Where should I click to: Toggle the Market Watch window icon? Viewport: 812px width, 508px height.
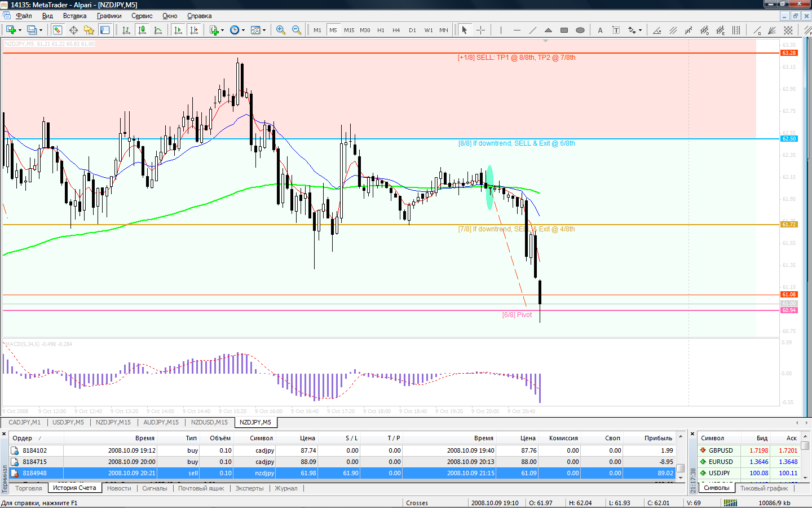pos(58,30)
